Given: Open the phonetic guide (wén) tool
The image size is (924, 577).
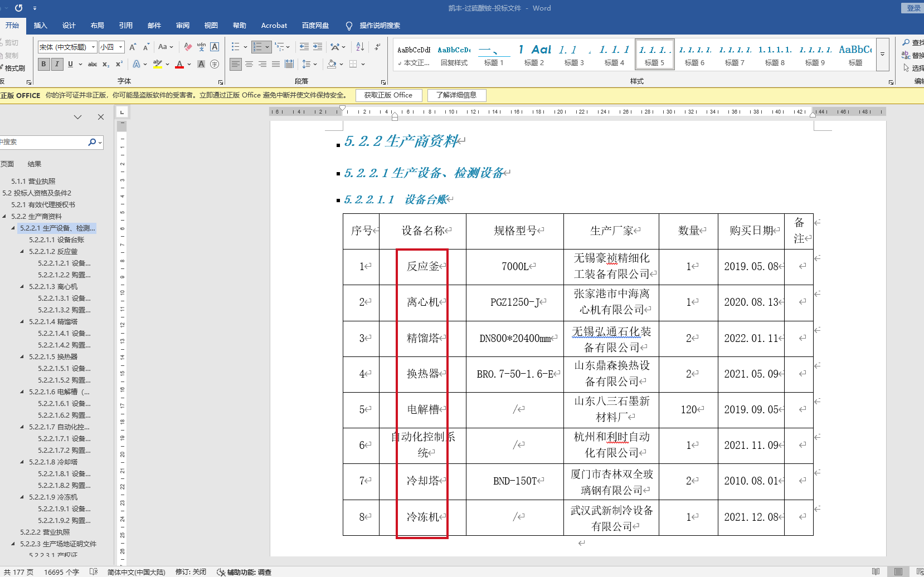Looking at the screenshot, I should (x=201, y=47).
